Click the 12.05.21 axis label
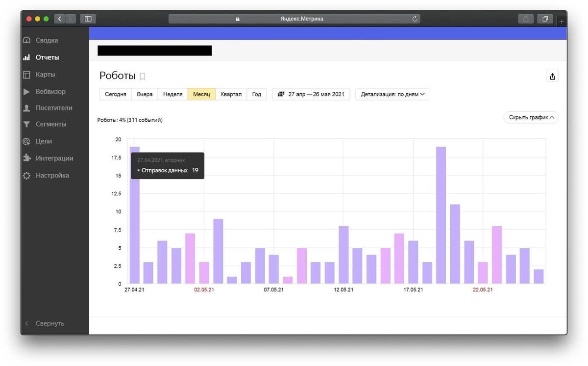Image resolution: width=588 pixels, height=366 pixels. [x=343, y=290]
